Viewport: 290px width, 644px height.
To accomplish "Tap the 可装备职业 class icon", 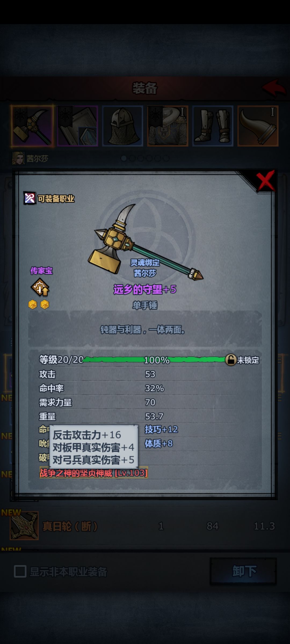I will [30, 199].
